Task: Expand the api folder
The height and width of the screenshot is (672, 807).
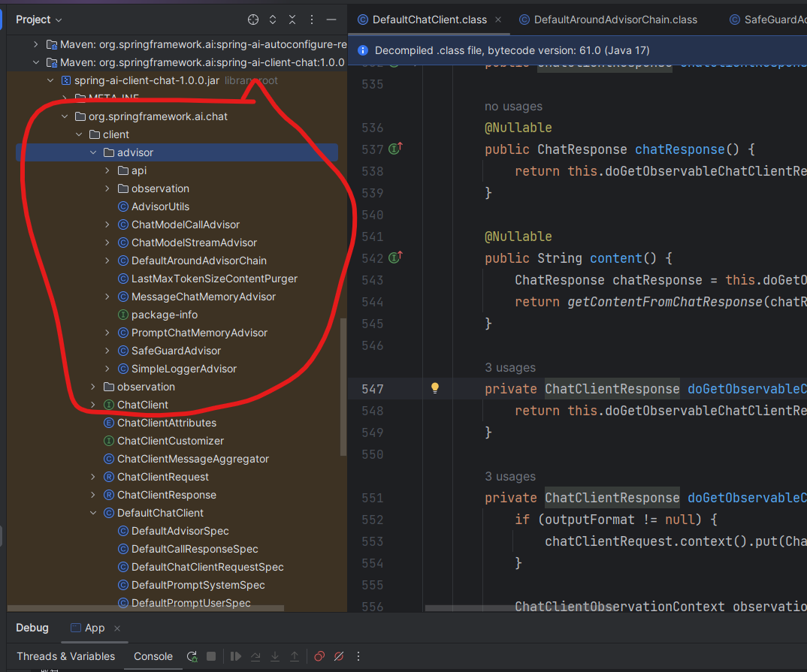Action: click(107, 170)
